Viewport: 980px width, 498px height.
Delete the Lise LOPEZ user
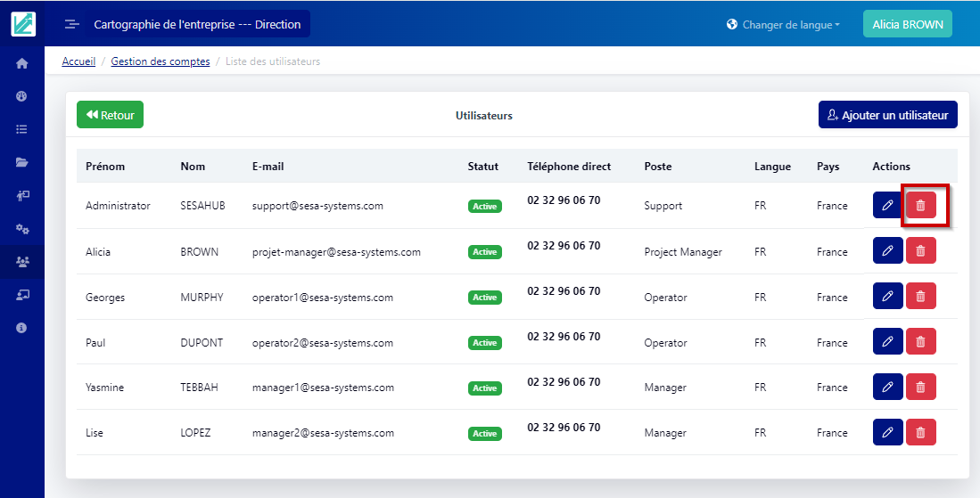click(x=920, y=433)
